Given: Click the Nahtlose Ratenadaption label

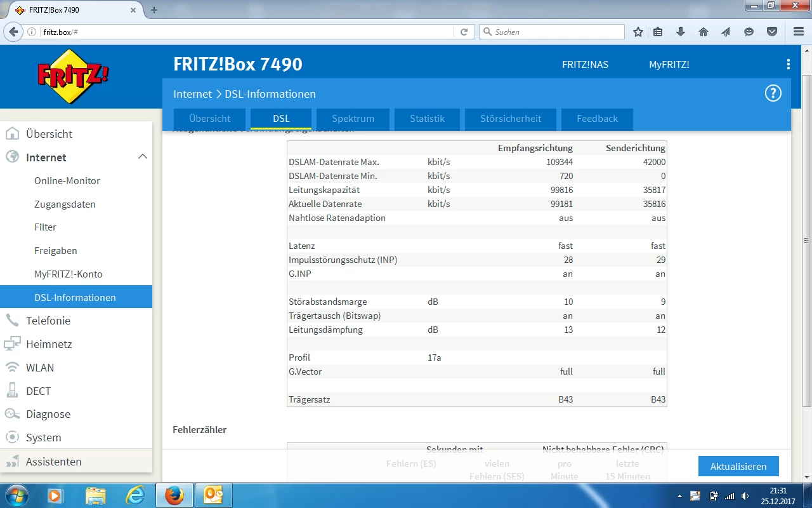Looking at the screenshot, I should coord(337,218).
